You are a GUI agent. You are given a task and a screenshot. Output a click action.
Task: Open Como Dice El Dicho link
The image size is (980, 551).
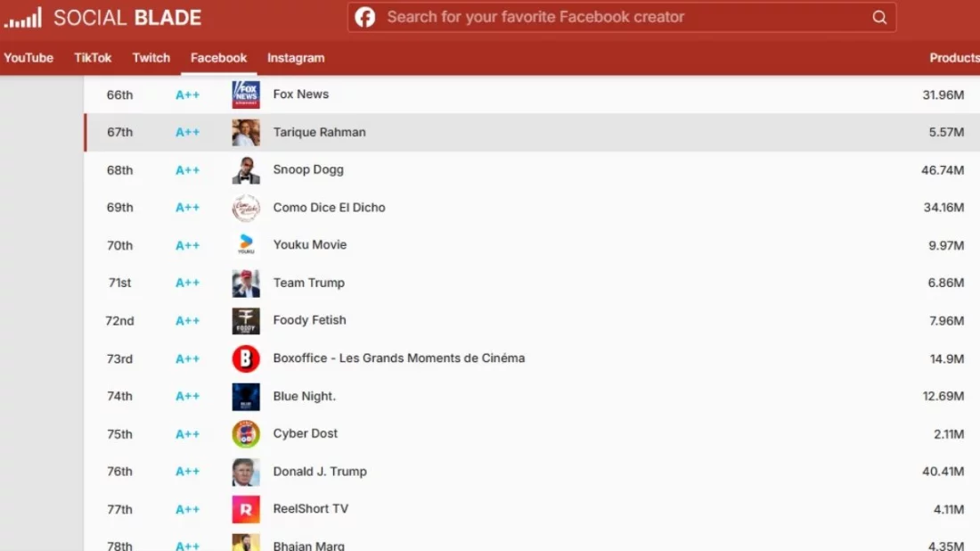330,208
